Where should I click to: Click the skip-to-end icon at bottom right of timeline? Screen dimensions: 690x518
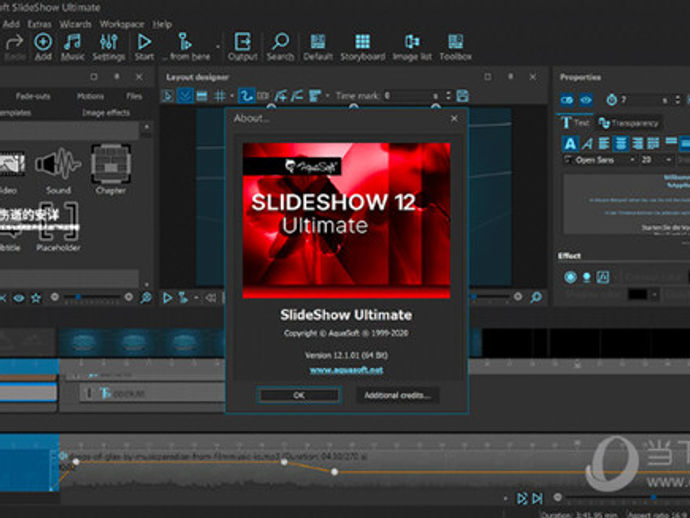(537, 498)
